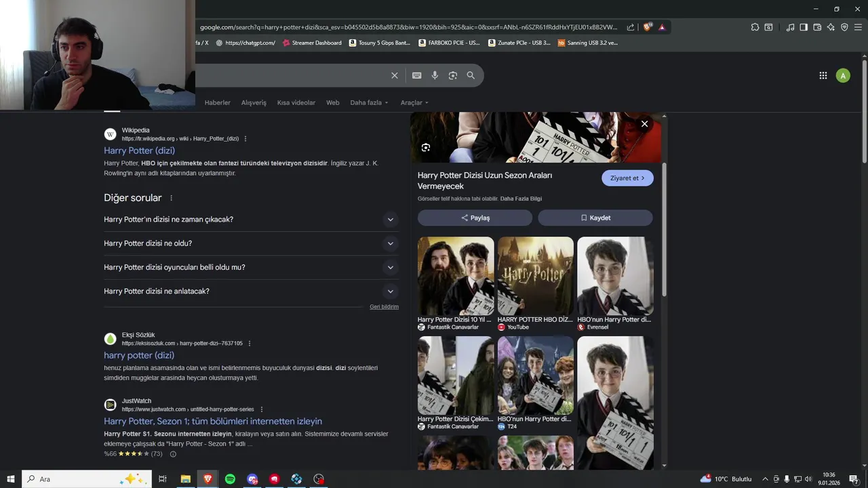Open the Harry Potter (dizi) Wikipedia link
Screen dimensions: 868x488
tap(139, 150)
